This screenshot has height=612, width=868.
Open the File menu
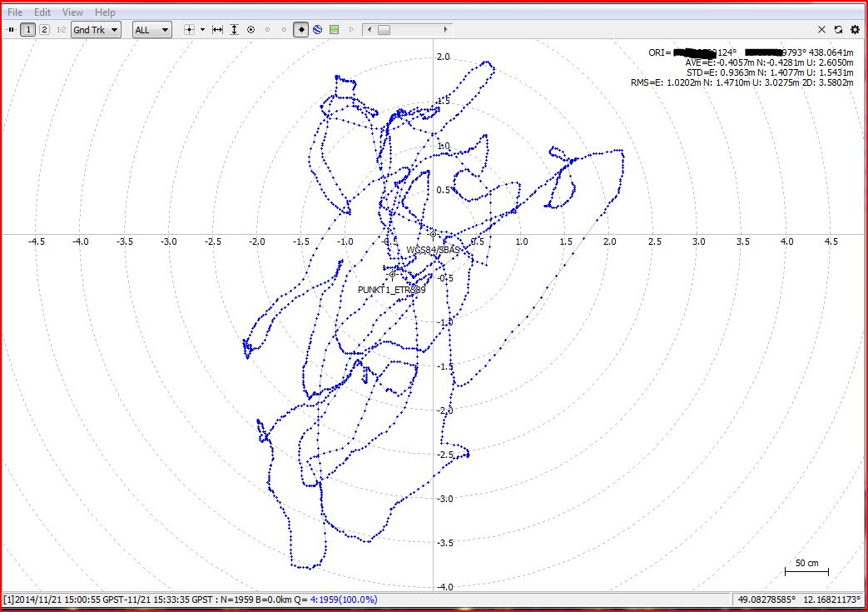tap(15, 12)
